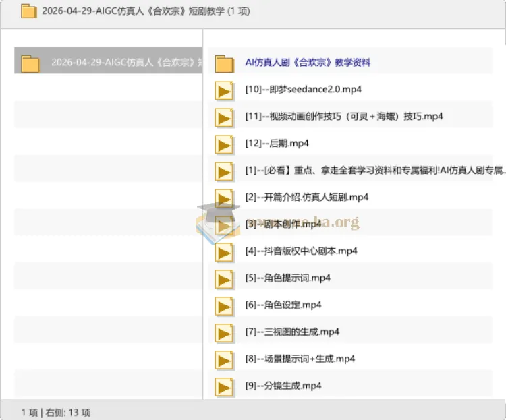506x420 pixels.
Task: Select file name [11]--视频动画创作技巧（可灵+海螺）技巧.mp4
Action: tap(344, 116)
